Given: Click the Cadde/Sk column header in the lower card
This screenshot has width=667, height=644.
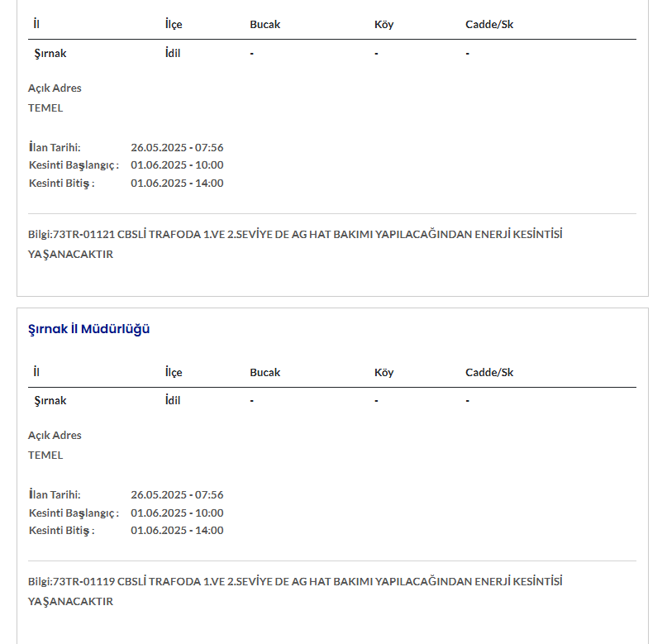Looking at the screenshot, I should click(x=489, y=372).
